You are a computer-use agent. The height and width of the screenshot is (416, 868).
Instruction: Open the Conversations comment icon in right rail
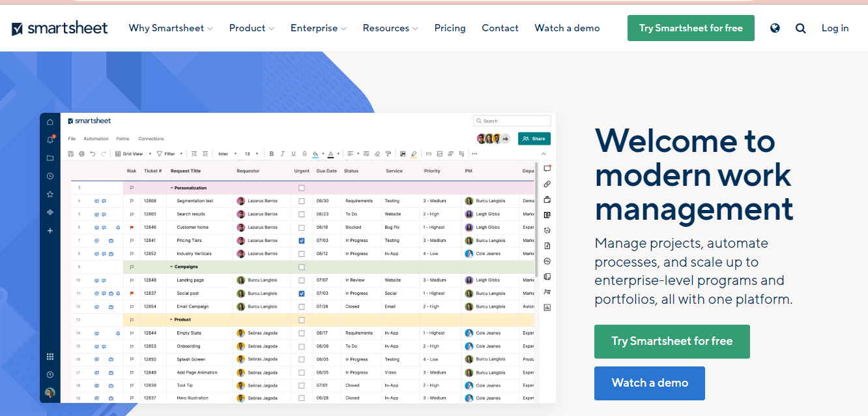pos(547,168)
